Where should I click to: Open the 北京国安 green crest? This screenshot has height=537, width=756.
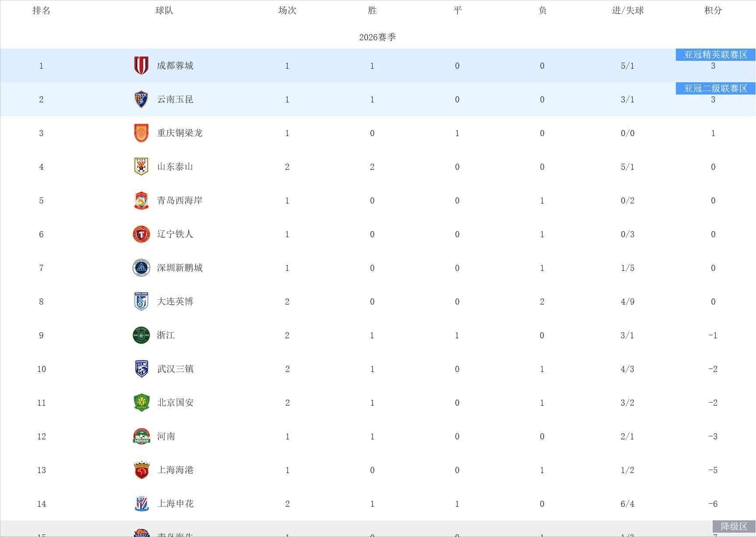click(x=141, y=403)
